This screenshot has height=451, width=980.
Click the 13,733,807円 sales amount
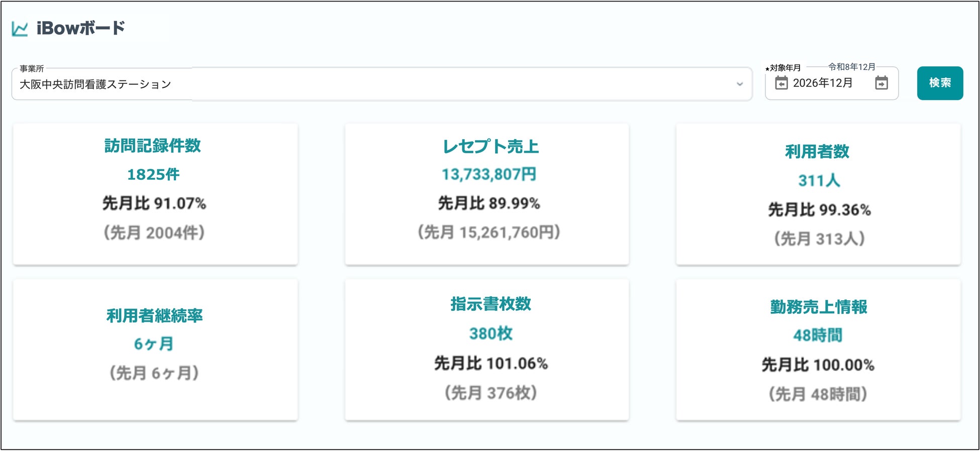pyautogui.click(x=489, y=174)
